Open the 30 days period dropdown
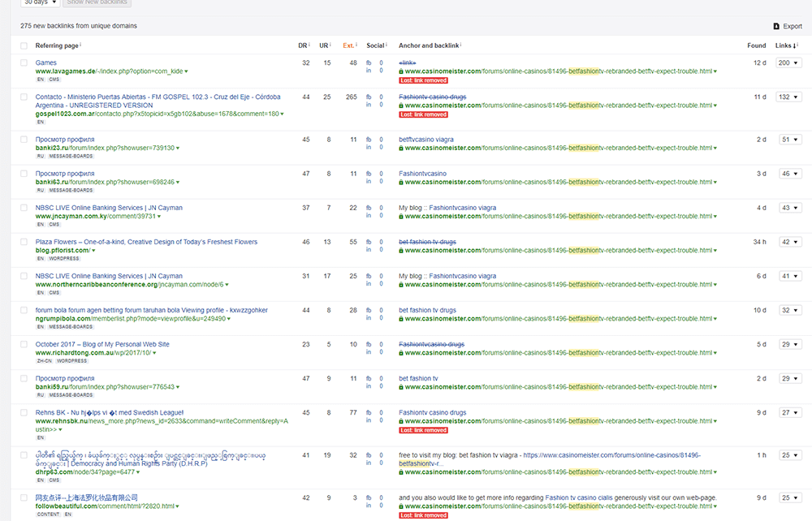Viewport: 812px width, 521px height. [41, 3]
